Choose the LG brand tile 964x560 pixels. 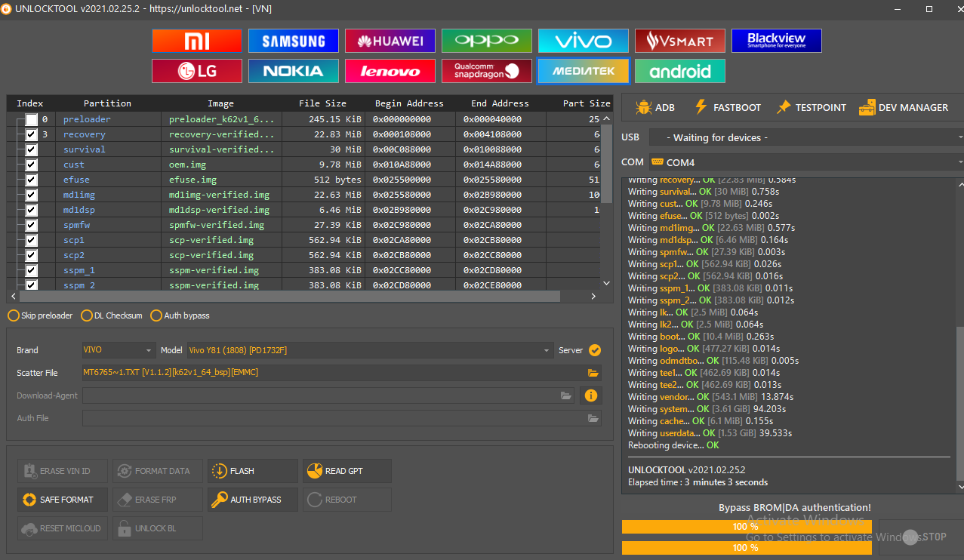click(x=197, y=71)
